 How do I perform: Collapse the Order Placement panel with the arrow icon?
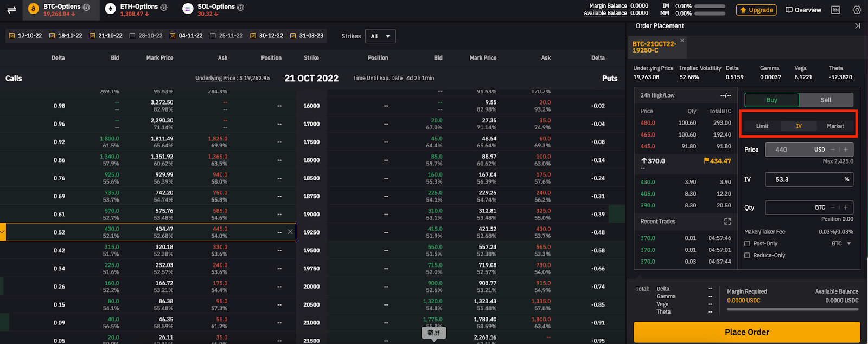(x=857, y=26)
